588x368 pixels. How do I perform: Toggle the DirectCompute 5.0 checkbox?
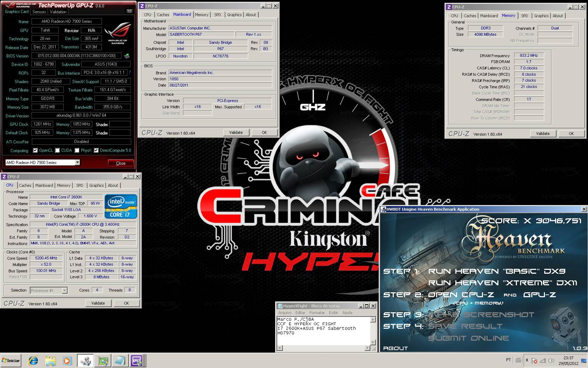coord(96,150)
